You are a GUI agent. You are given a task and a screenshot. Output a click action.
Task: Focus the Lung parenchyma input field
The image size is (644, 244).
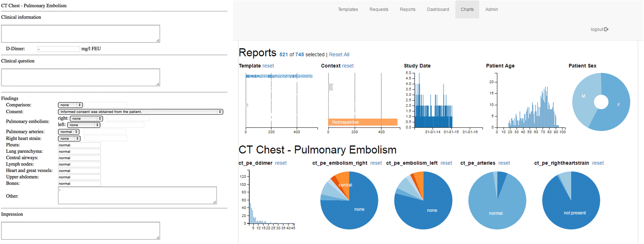79,152
